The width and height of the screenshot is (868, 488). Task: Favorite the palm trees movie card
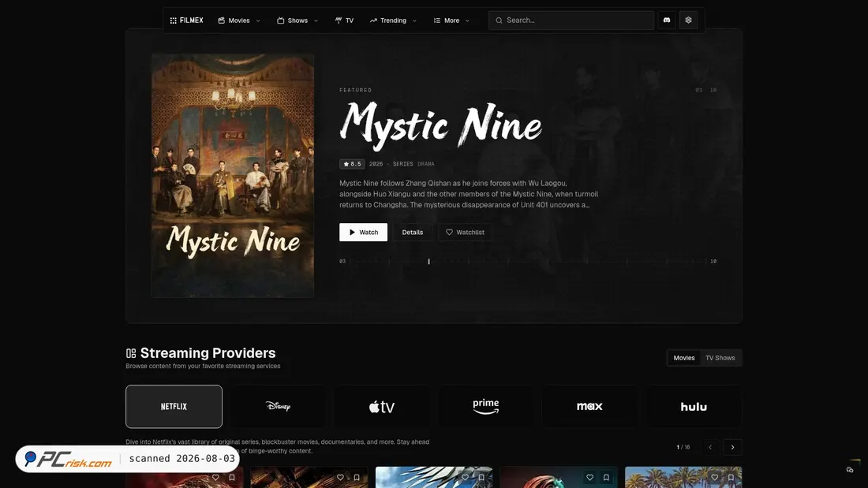tap(715, 478)
